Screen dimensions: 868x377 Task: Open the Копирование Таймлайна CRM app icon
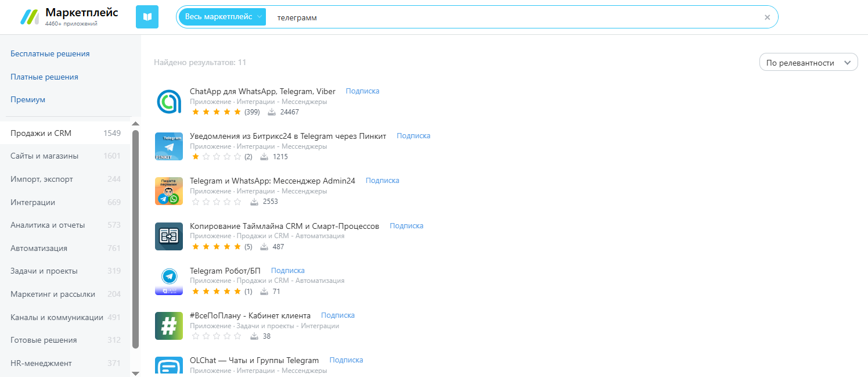click(x=169, y=236)
